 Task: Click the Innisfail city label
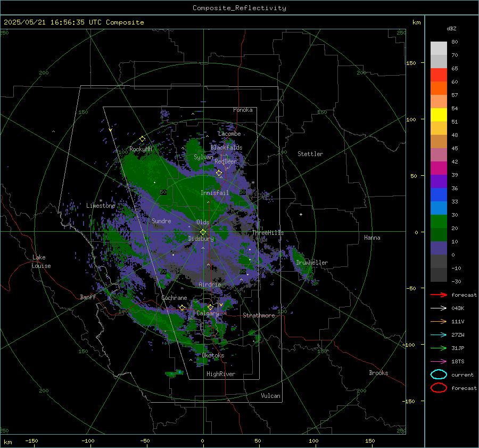pos(214,193)
